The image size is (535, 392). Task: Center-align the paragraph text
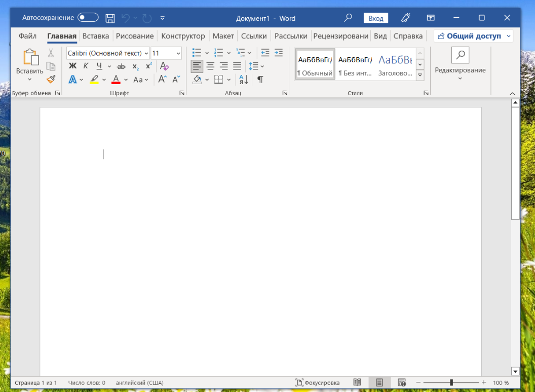click(210, 66)
